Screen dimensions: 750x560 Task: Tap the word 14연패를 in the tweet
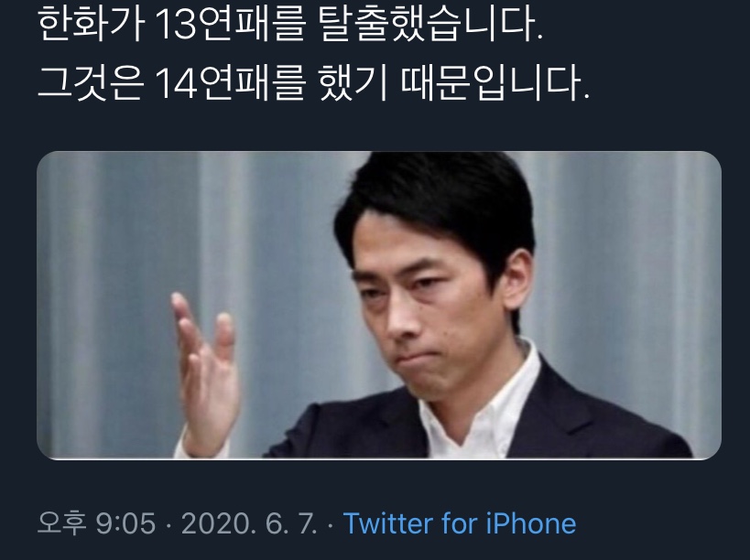click(231, 83)
